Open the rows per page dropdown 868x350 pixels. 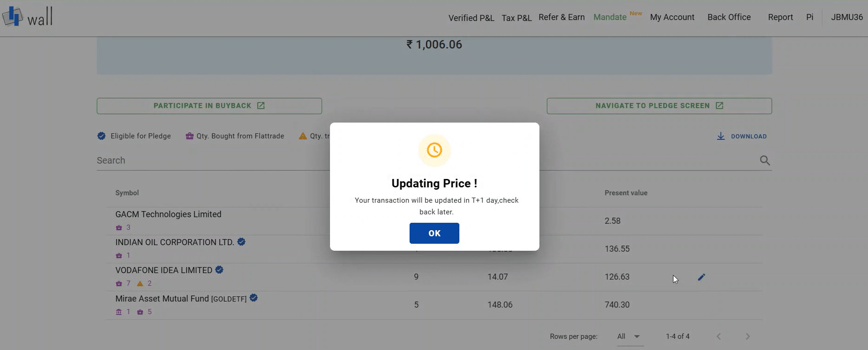(628, 336)
